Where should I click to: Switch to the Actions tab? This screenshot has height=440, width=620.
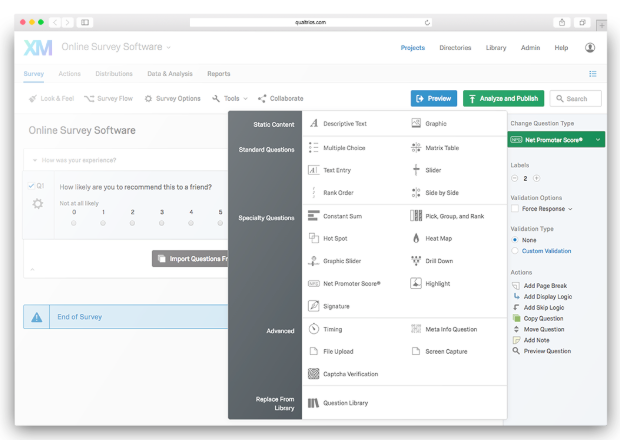pos(70,74)
